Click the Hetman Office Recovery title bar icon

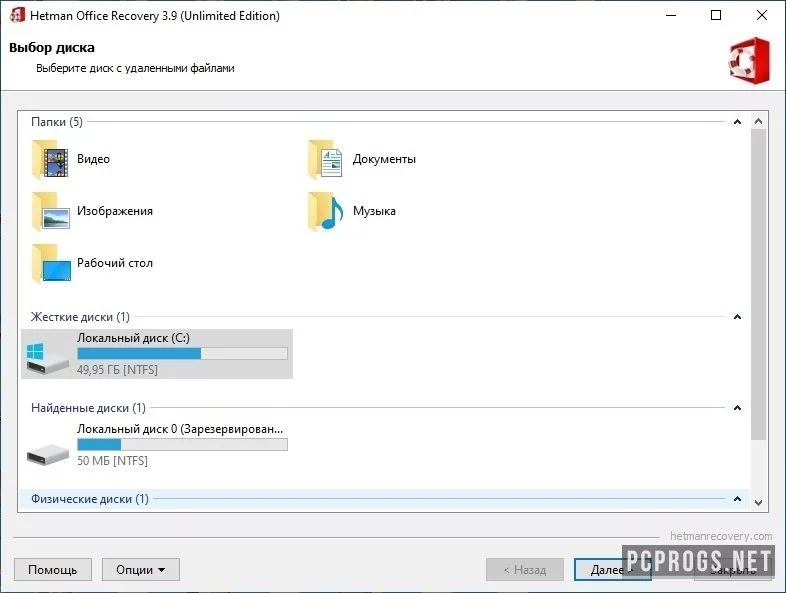(18, 15)
